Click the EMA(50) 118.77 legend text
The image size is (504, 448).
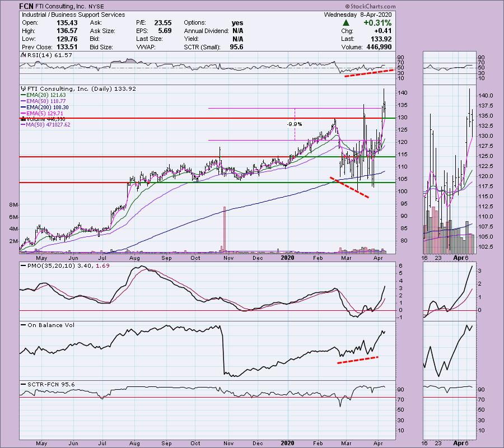(x=46, y=101)
